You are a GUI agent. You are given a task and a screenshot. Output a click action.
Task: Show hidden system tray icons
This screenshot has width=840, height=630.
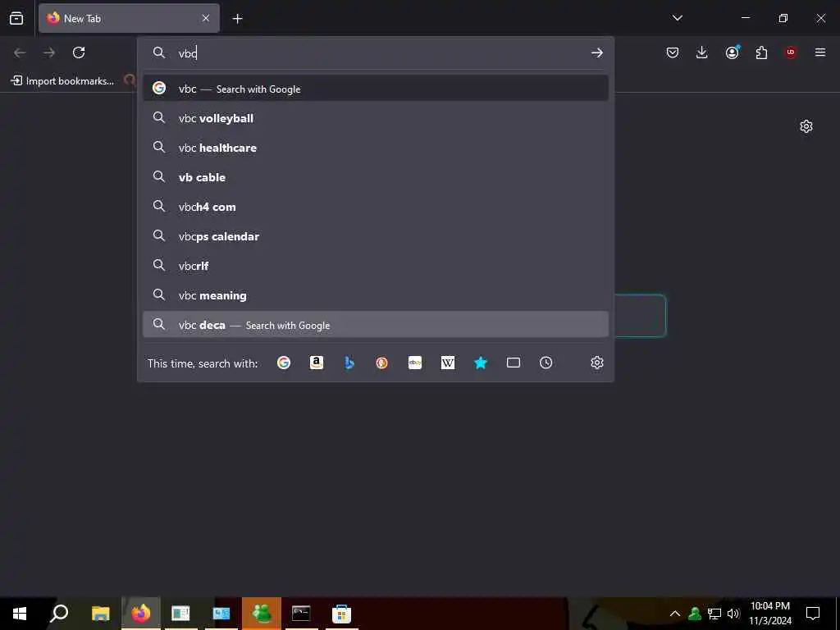675,614
